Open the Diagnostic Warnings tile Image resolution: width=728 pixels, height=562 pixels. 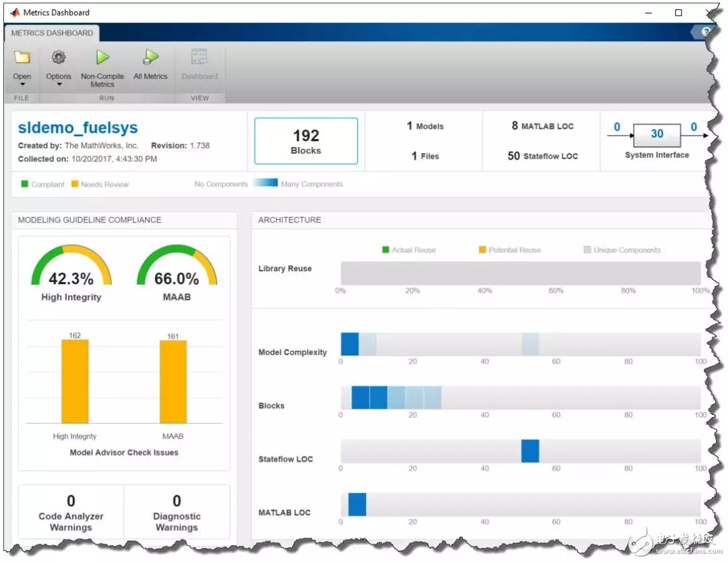pyautogui.click(x=177, y=513)
